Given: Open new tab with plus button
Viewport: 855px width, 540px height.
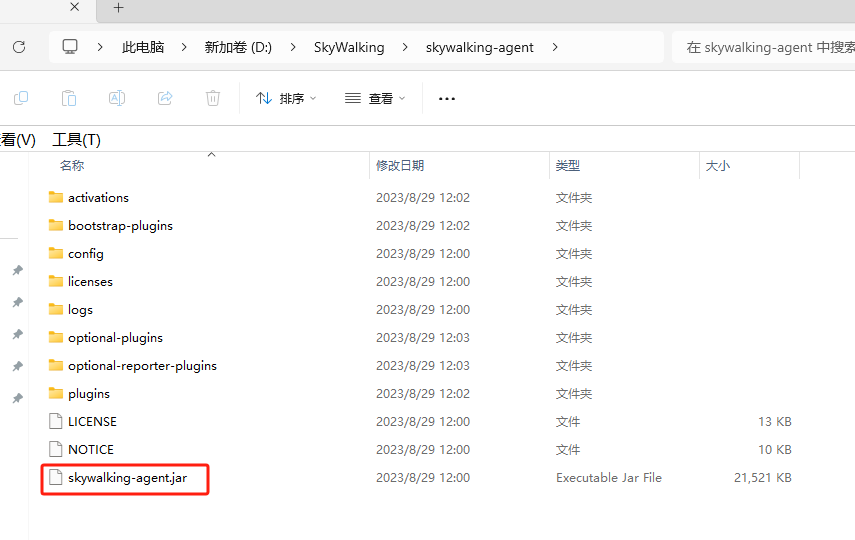Looking at the screenshot, I should [x=118, y=8].
